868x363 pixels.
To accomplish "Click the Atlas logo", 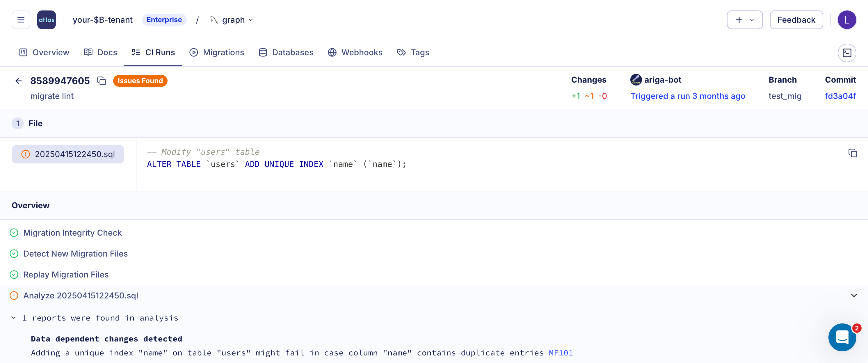I will 46,19.
